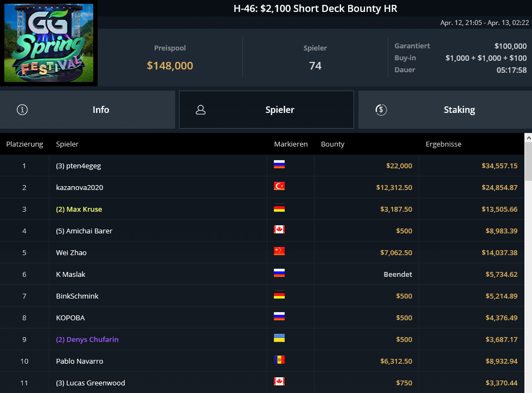Viewport: 532px width, 393px height.
Task: Open the Info tab
Action: pos(87,110)
